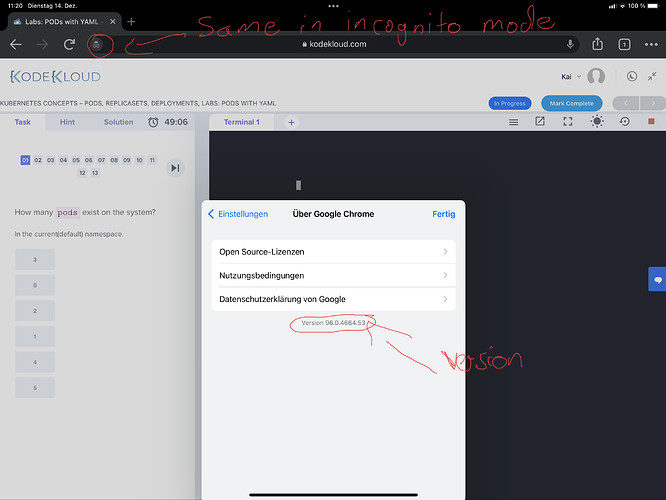Jump to question 05

point(76,160)
